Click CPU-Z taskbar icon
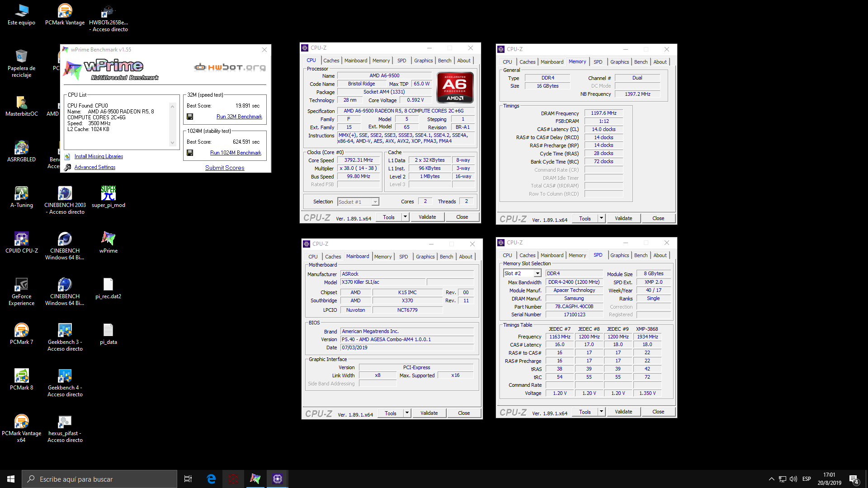The height and width of the screenshot is (488, 868). pyautogui.click(x=277, y=479)
